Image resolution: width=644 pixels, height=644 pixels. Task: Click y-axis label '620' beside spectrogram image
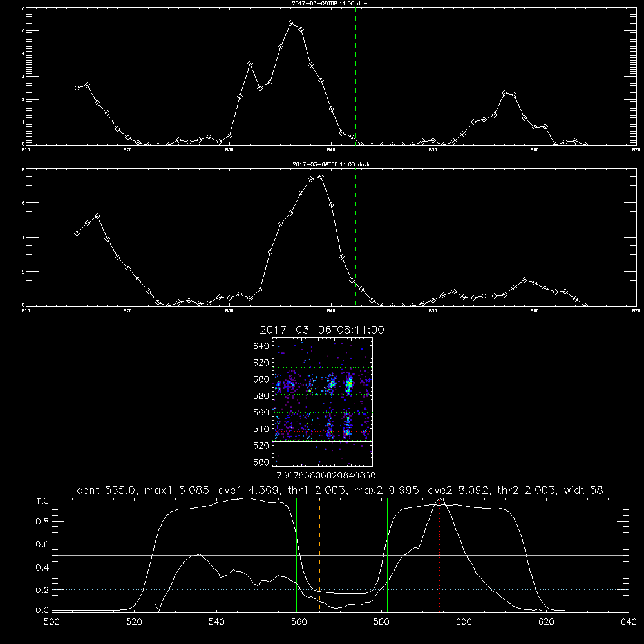click(x=261, y=363)
